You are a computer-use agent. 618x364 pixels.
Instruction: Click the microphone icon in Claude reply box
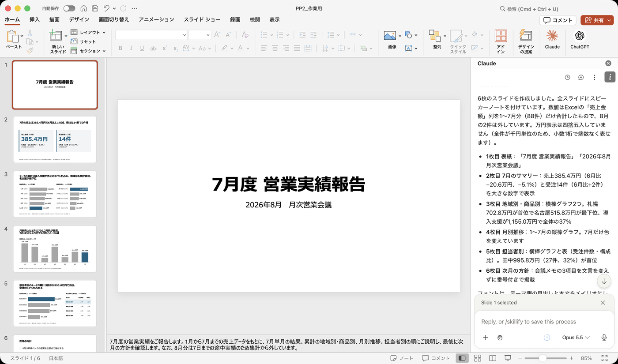point(604,338)
